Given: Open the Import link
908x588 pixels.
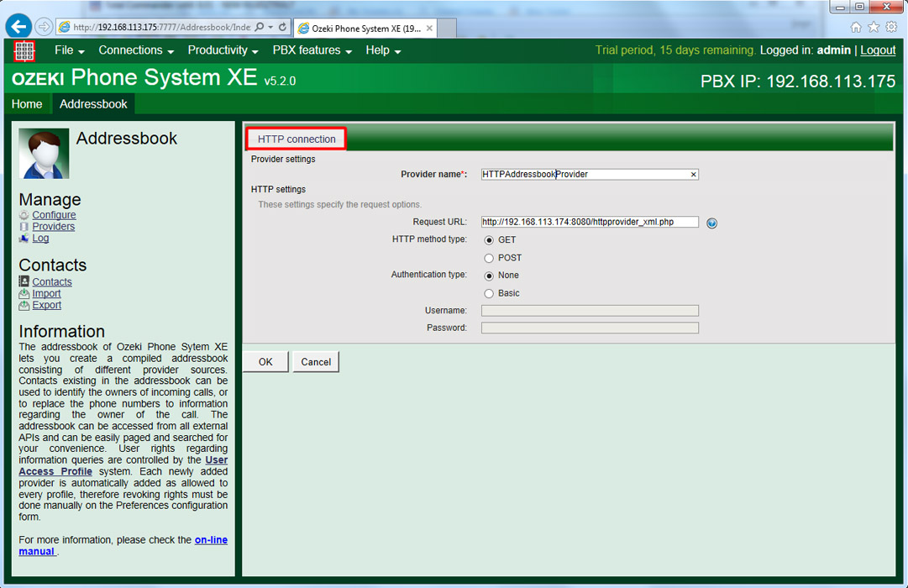Looking at the screenshot, I should tap(46, 294).
